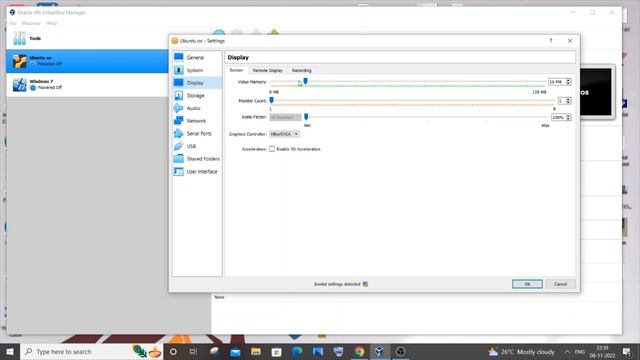Open OBS Studio from taskbar
Image resolution: width=640 pixels, height=360 pixels.
pos(400,351)
